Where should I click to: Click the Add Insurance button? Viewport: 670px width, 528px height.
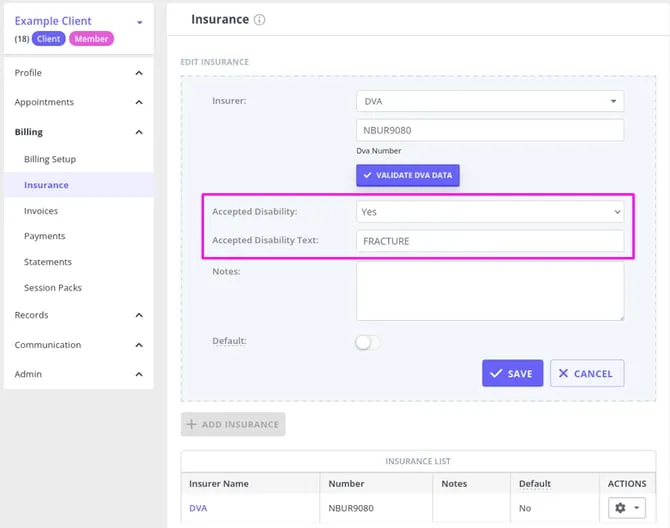[x=233, y=424]
